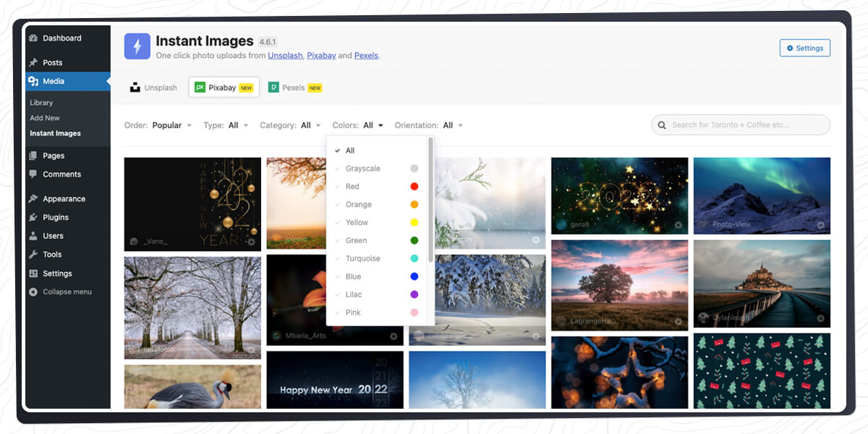Select Turquoise color filter option
Screen dimensions: 868x434
[377, 258]
